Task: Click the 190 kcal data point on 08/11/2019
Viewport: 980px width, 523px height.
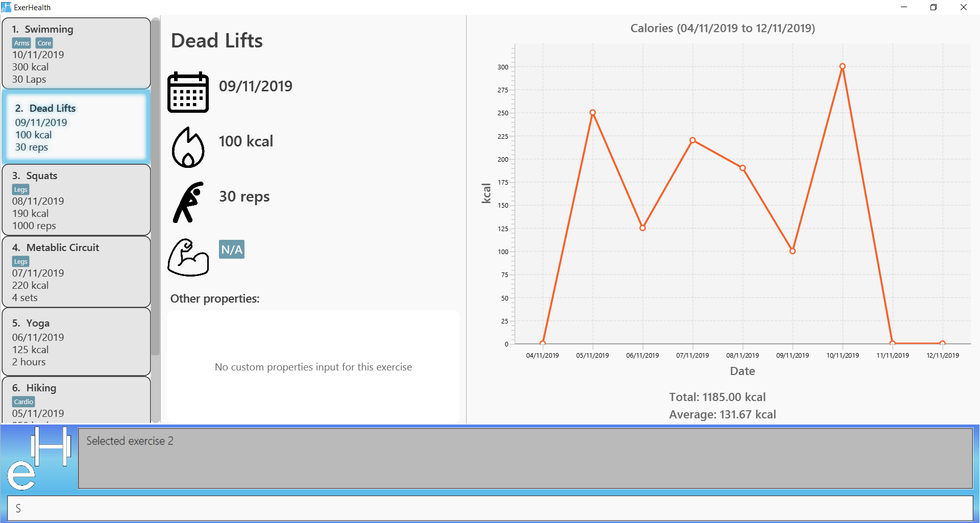Action: click(x=743, y=168)
